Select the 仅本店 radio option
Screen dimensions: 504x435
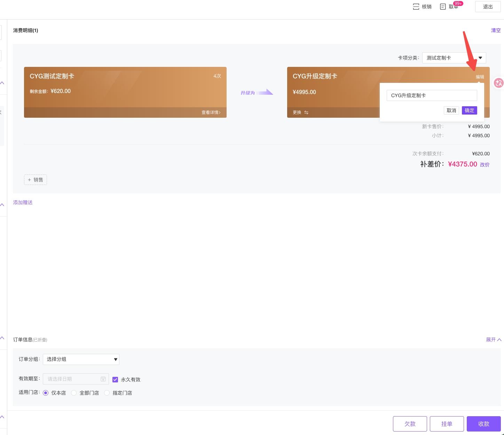tap(46, 393)
